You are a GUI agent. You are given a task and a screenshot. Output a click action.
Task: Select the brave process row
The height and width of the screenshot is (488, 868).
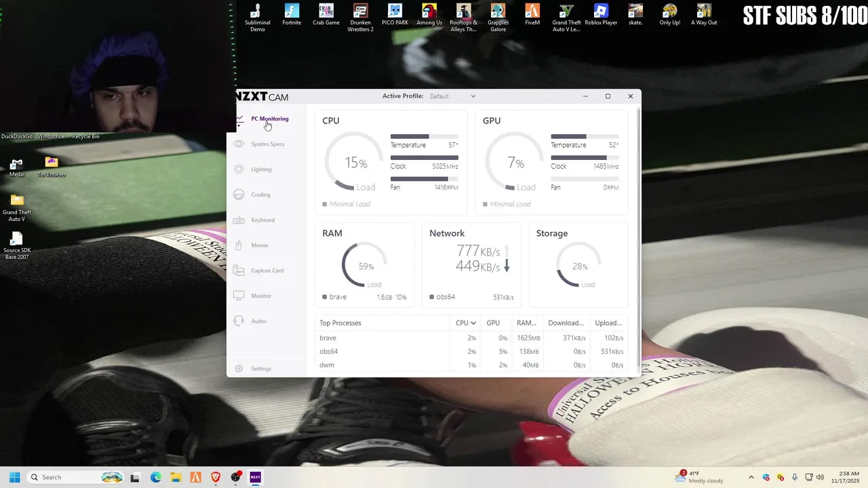(471, 338)
